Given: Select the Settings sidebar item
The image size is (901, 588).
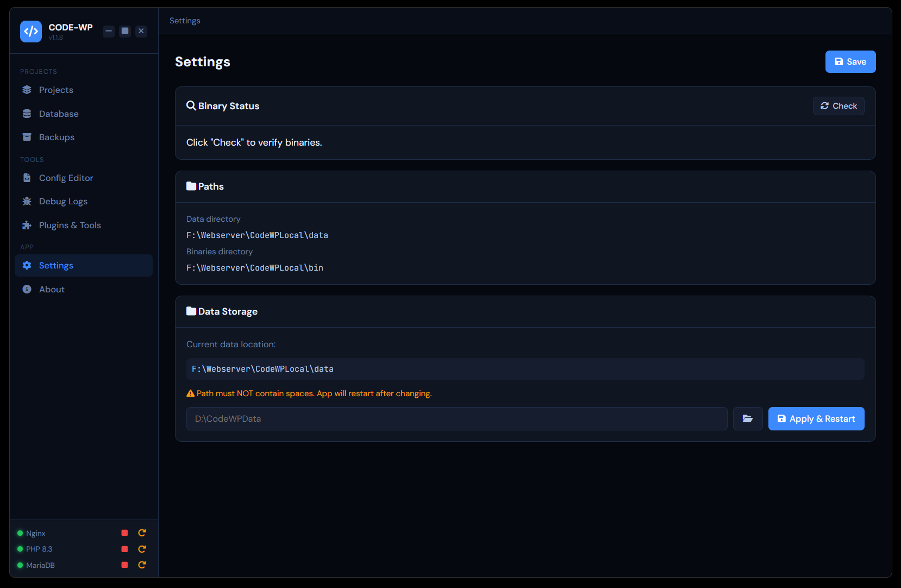Looking at the screenshot, I should pyautogui.click(x=56, y=266).
